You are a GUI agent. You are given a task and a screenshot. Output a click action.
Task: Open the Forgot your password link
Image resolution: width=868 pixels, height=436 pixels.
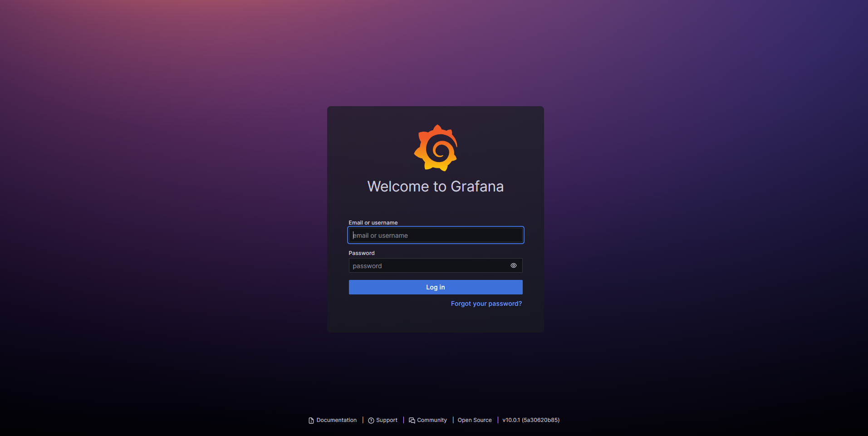[x=486, y=304]
